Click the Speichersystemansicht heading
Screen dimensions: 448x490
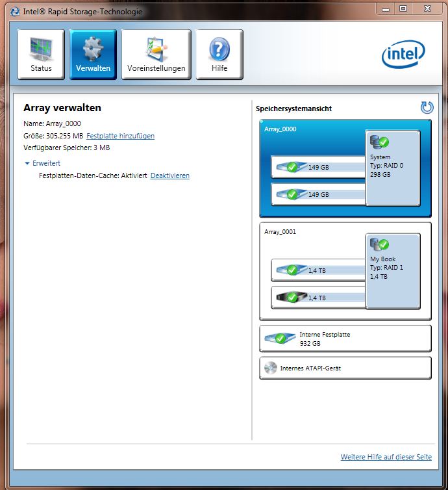(293, 109)
